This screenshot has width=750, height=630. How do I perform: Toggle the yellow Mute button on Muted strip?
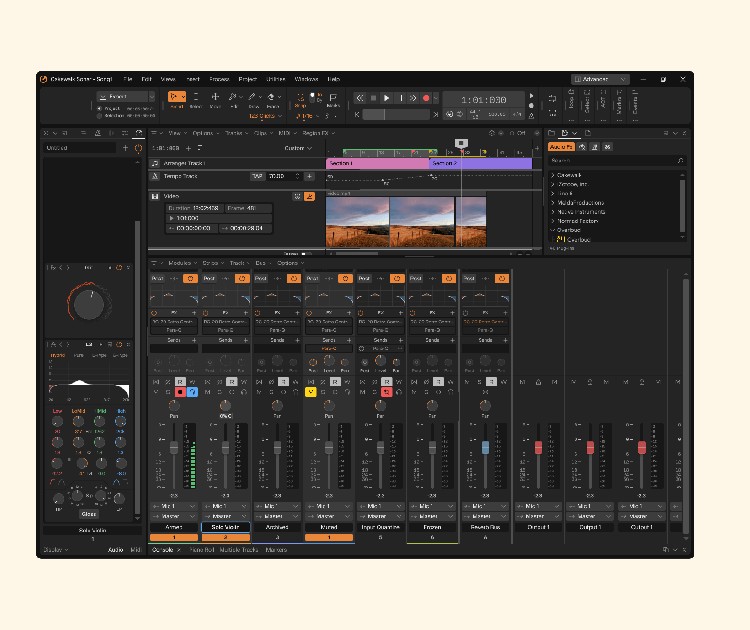(x=311, y=392)
